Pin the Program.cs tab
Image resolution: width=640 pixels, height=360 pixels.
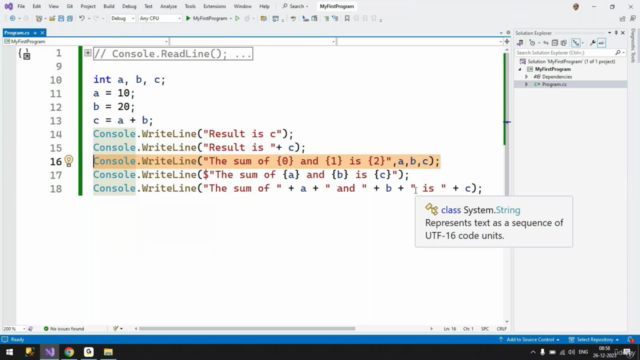pos(35,33)
